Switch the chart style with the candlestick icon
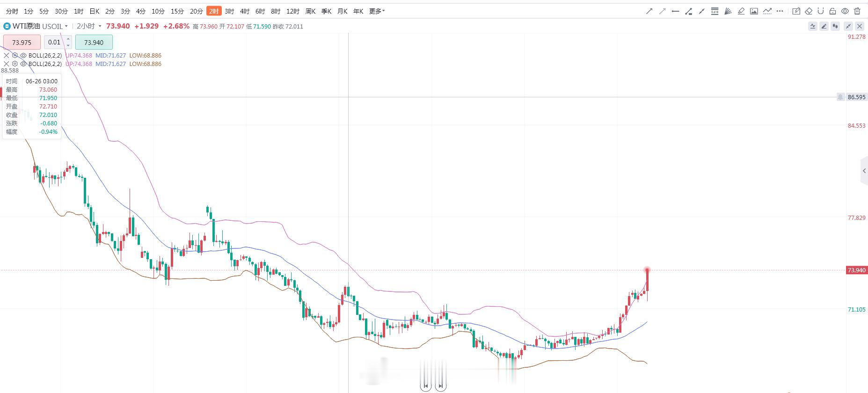This screenshot has width=868, height=393. (x=836, y=26)
